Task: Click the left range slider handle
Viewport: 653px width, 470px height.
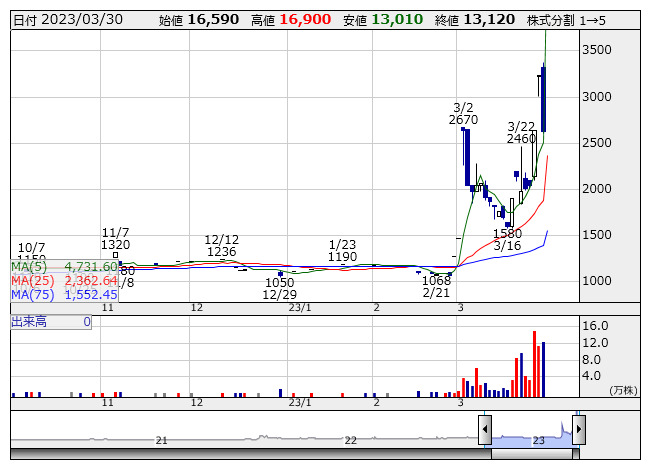Action: pos(485,431)
